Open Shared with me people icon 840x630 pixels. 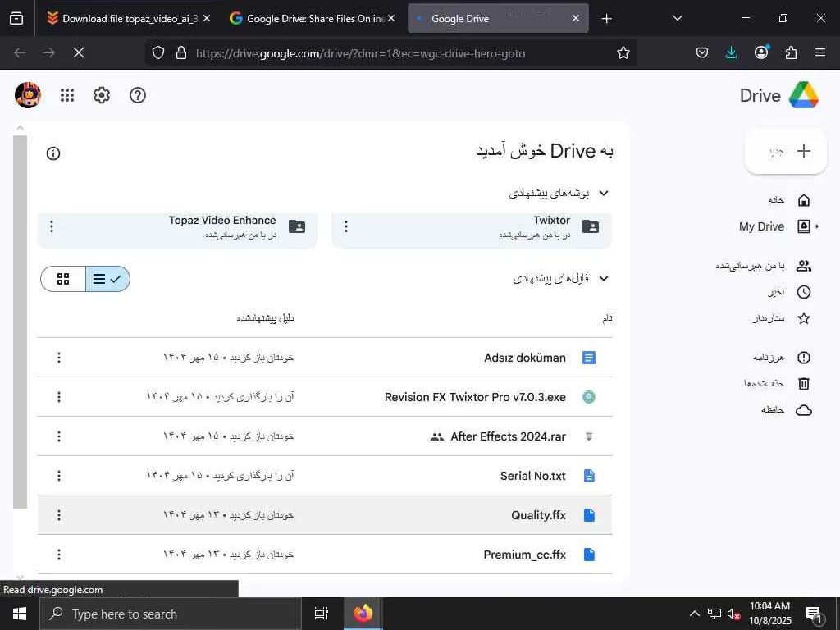pyautogui.click(x=804, y=266)
